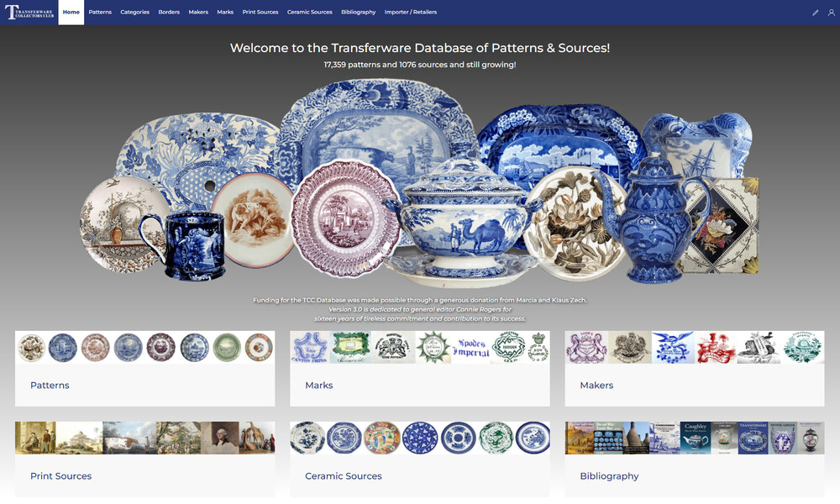Select the Home tab
The width and height of the screenshot is (840, 504).
pyautogui.click(x=71, y=13)
